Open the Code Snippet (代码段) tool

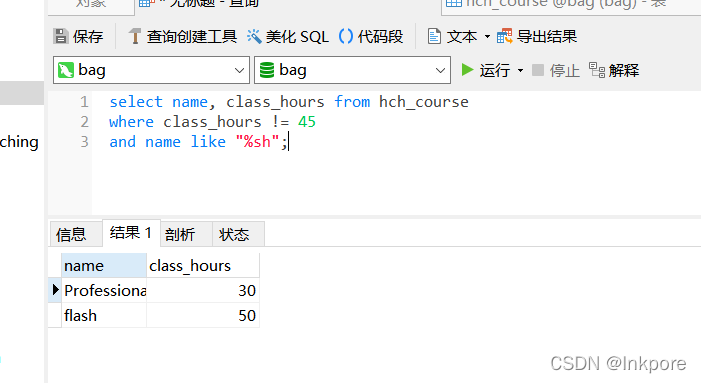371,36
